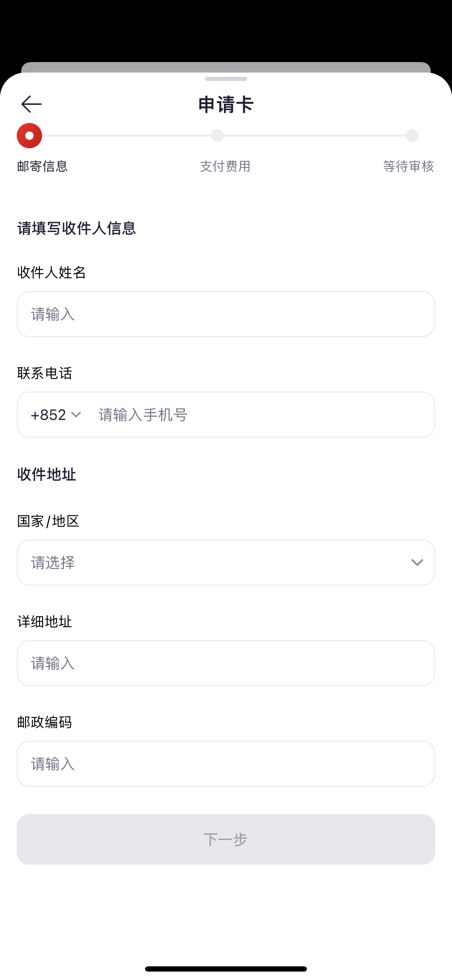Viewport: 452px width, 980px height.
Task: Tap the back arrow icon
Action: [x=31, y=104]
